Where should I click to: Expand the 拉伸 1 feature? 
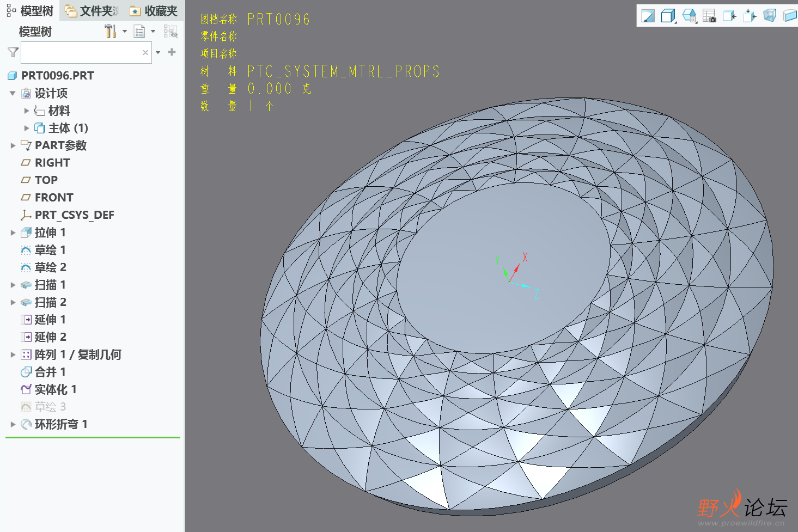(13, 233)
